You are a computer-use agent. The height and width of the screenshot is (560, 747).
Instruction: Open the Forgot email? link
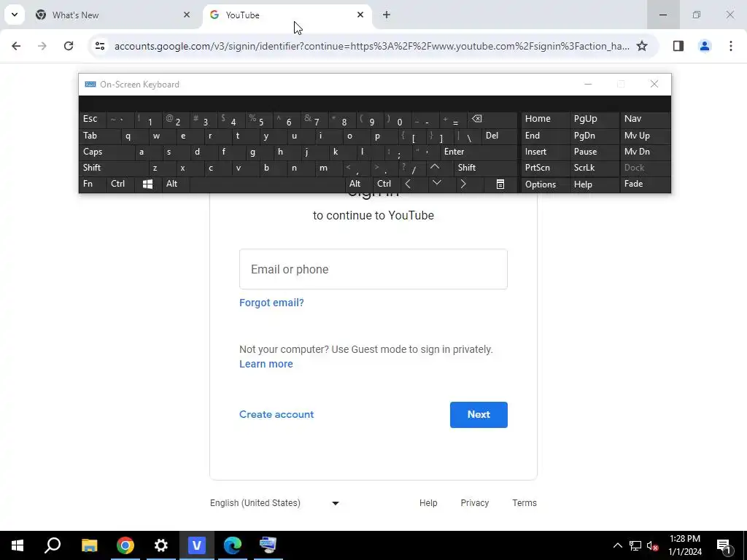[x=271, y=303]
